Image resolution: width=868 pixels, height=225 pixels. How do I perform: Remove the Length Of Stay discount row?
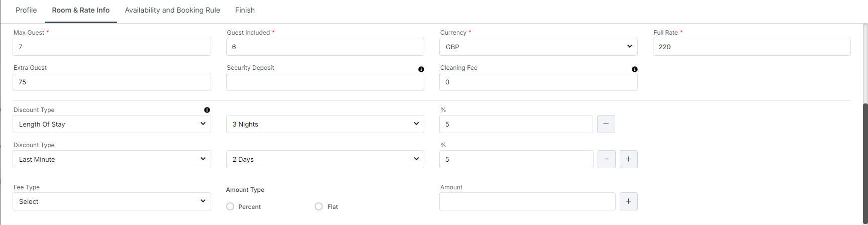click(x=606, y=124)
